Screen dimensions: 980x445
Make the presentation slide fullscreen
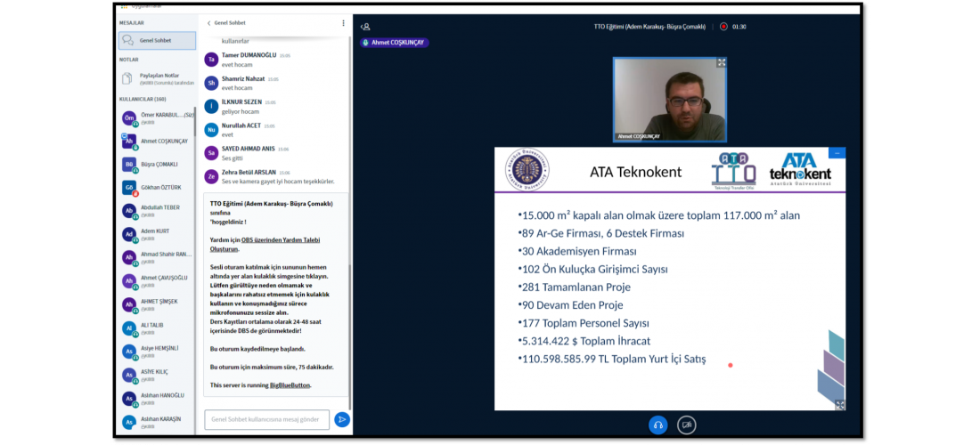pyautogui.click(x=839, y=405)
